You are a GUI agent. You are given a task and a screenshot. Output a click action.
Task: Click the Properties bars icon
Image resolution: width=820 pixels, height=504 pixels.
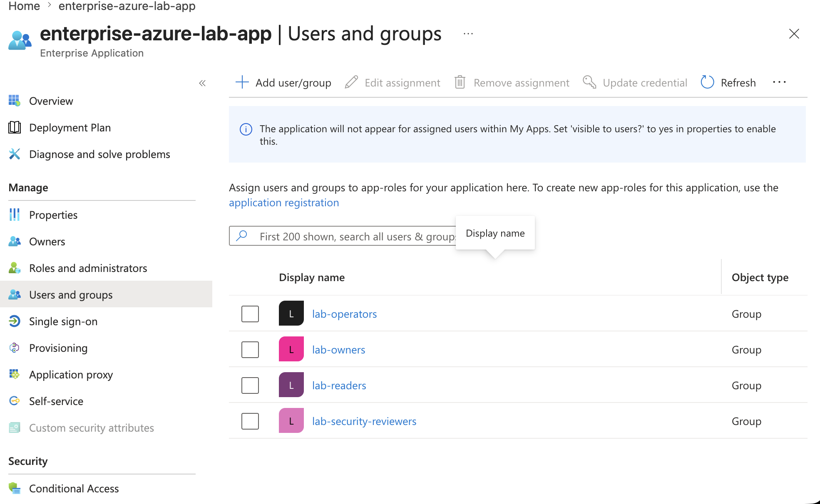15,215
